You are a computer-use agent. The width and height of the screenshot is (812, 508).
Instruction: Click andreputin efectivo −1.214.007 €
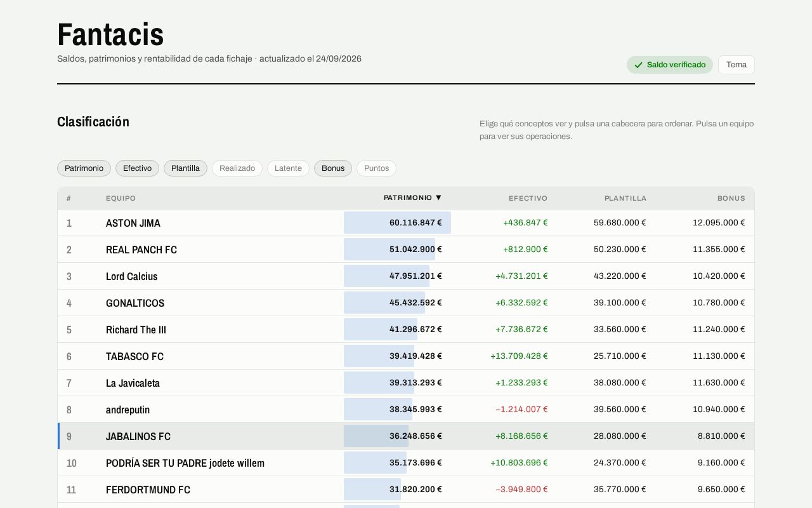tap(521, 410)
